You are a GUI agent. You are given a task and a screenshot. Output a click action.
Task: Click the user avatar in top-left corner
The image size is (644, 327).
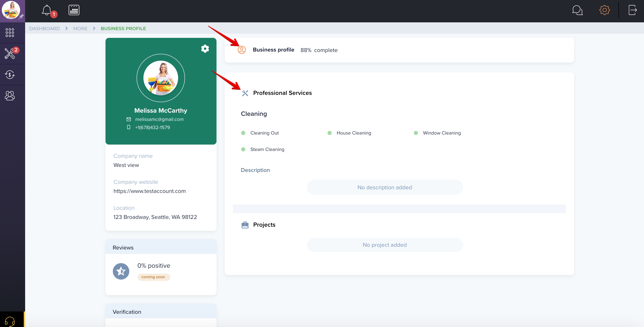coord(11,10)
